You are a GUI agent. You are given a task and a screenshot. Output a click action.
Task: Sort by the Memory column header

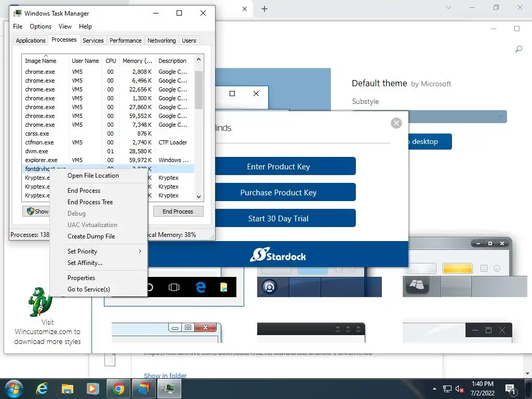[137, 61]
